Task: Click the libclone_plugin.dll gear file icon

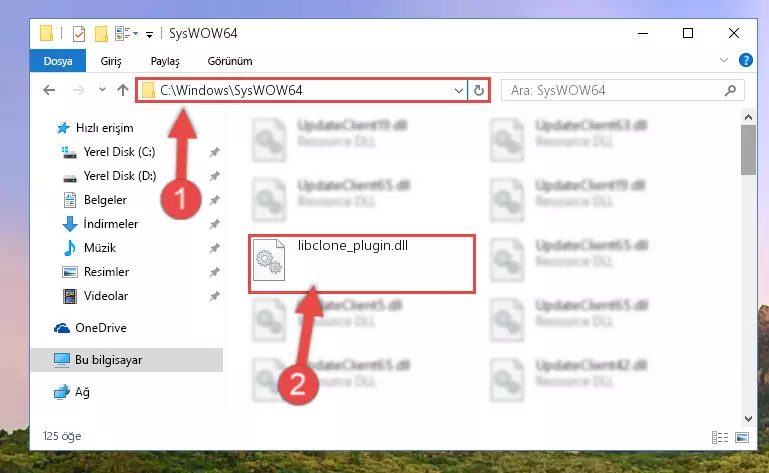Action: point(269,260)
